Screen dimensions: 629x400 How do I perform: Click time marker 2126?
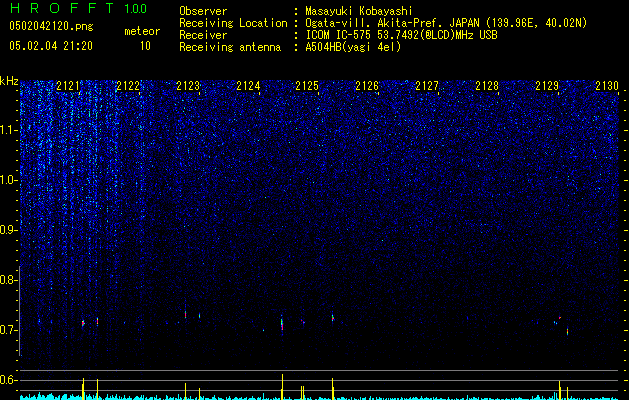367,85
